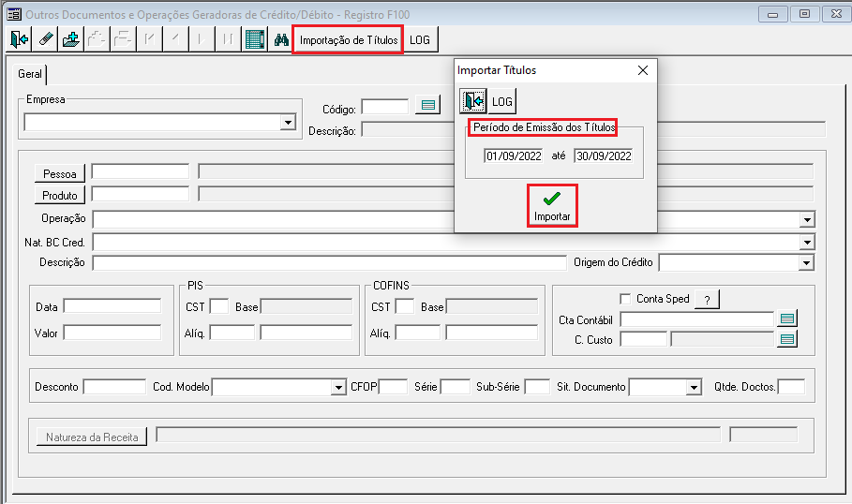Image resolution: width=852 pixels, height=504 pixels.
Task: Click the previous record navigation icon
Action: (175, 39)
